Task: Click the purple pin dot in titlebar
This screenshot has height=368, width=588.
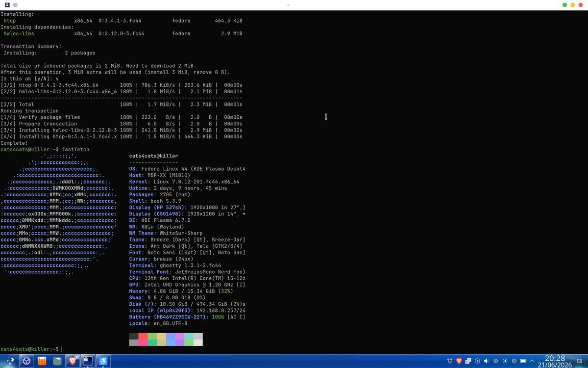Action: click(x=15, y=4)
